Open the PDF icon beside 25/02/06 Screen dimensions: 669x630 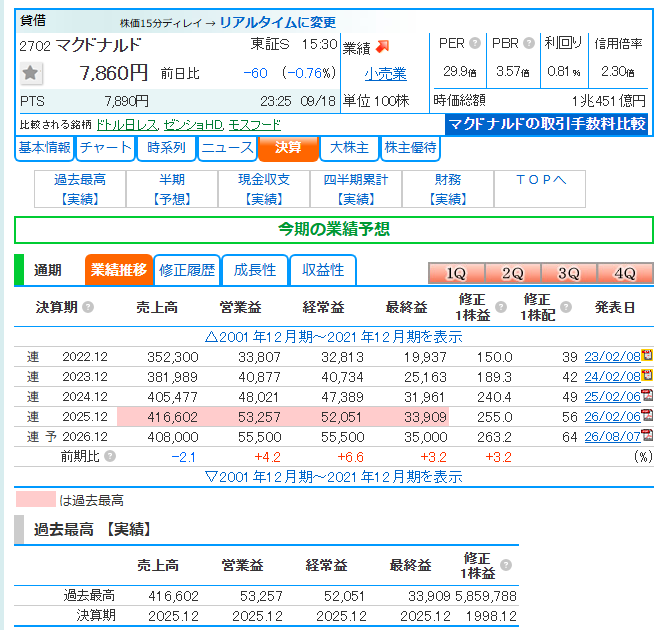click(647, 395)
